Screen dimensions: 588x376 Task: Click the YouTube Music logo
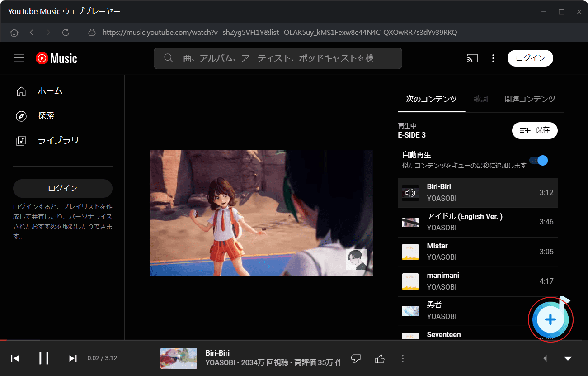pos(56,58)
